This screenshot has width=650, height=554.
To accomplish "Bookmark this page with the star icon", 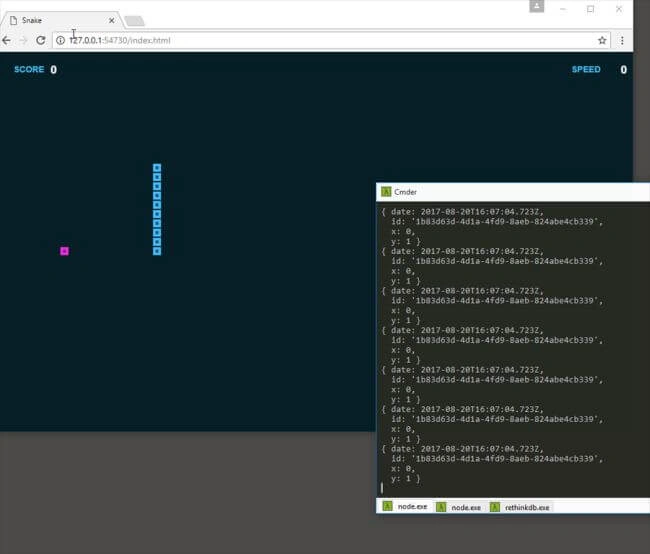I will click(x=602, y=40).
